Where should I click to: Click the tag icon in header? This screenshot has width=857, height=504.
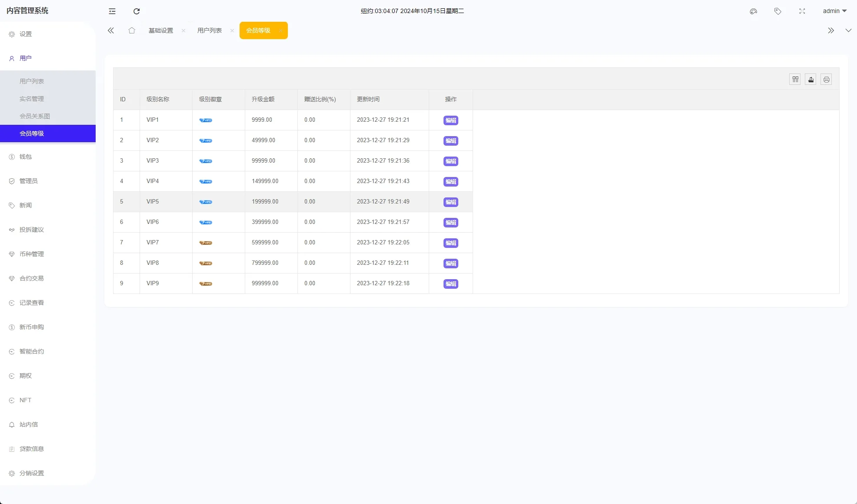pyautogui.click(x=778, y=11)
